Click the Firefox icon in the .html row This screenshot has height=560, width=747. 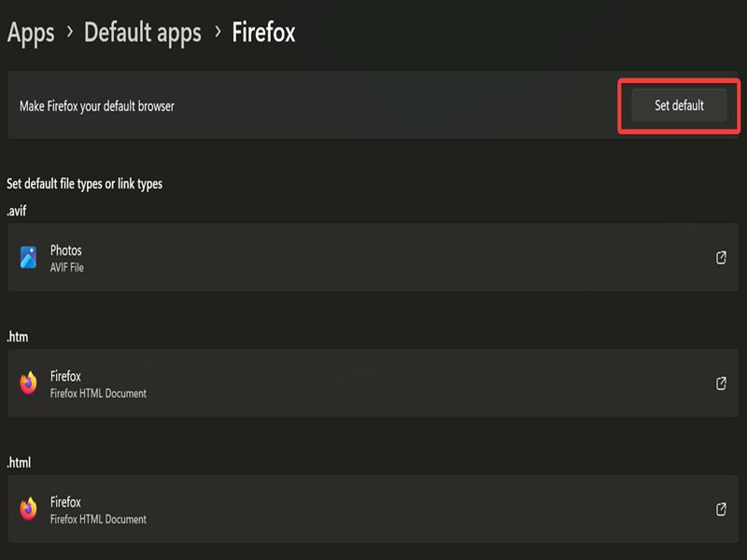tap(29, 509)
